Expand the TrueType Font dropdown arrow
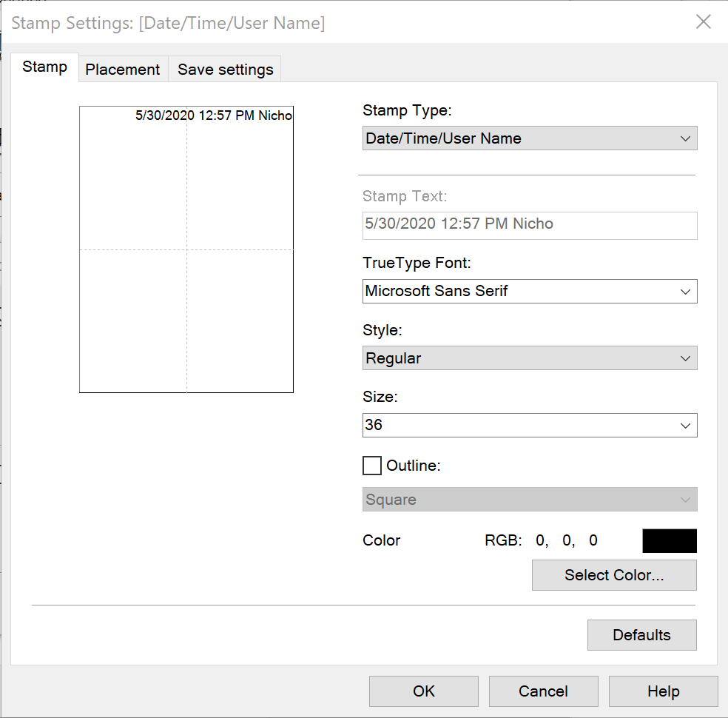Viewport: 728px width, 718px height. click(685, 292)
